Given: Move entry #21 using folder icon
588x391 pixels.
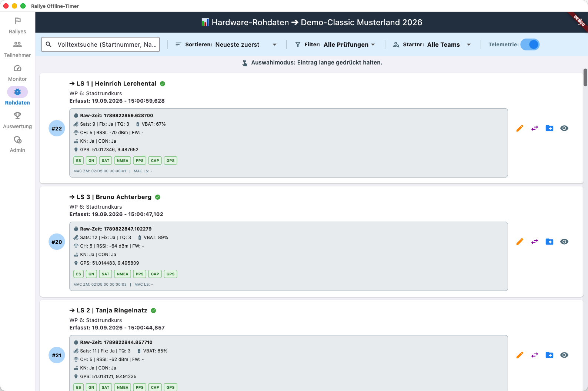Looking at the screenshot, I should (x=549, y=355).
